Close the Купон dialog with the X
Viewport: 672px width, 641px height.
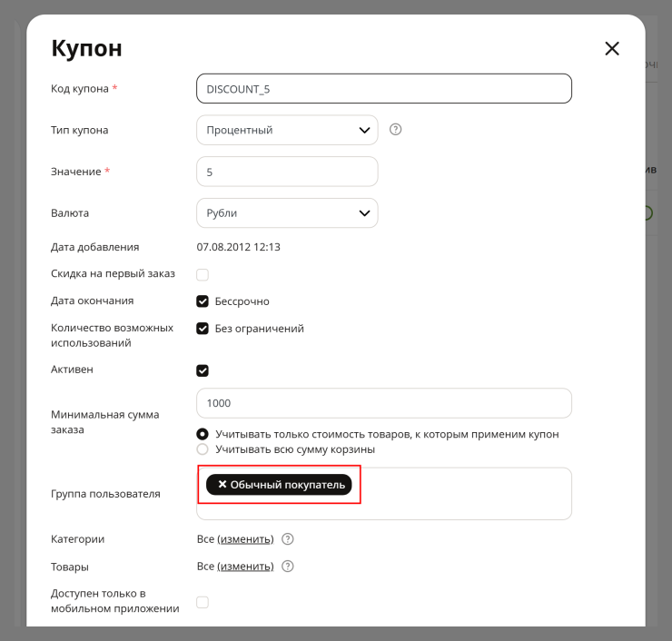[611, 48]
